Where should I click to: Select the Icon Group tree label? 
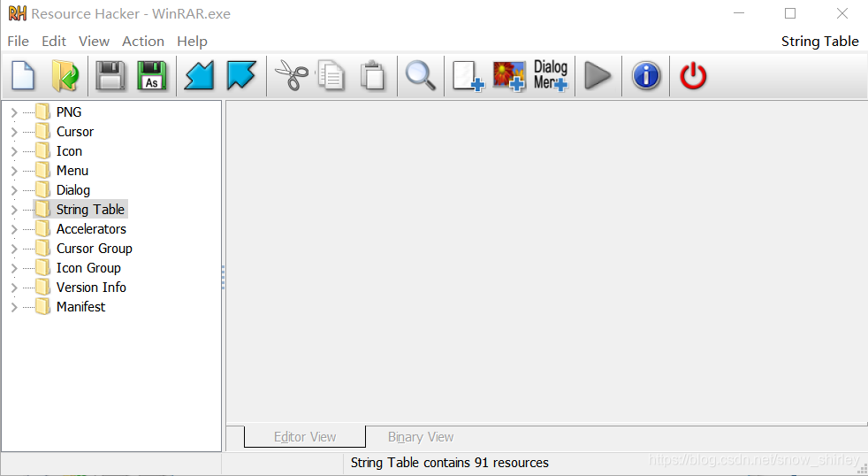pos(88,268)
